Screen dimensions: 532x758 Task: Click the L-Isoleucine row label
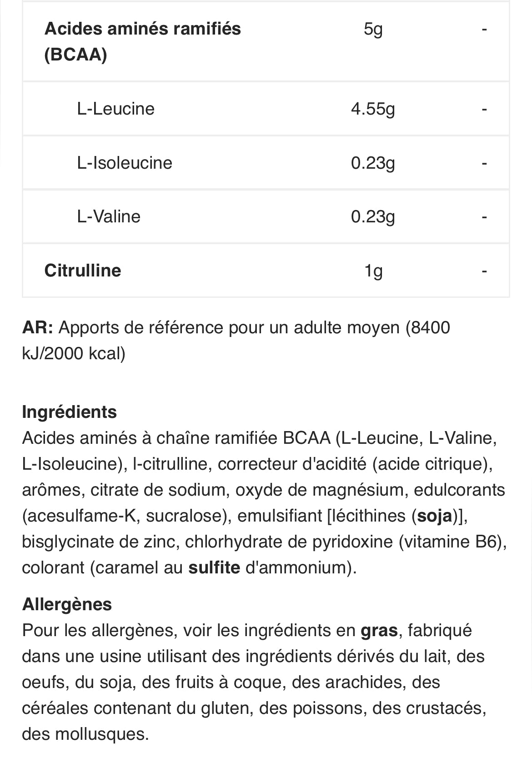[x=125, y=163]
